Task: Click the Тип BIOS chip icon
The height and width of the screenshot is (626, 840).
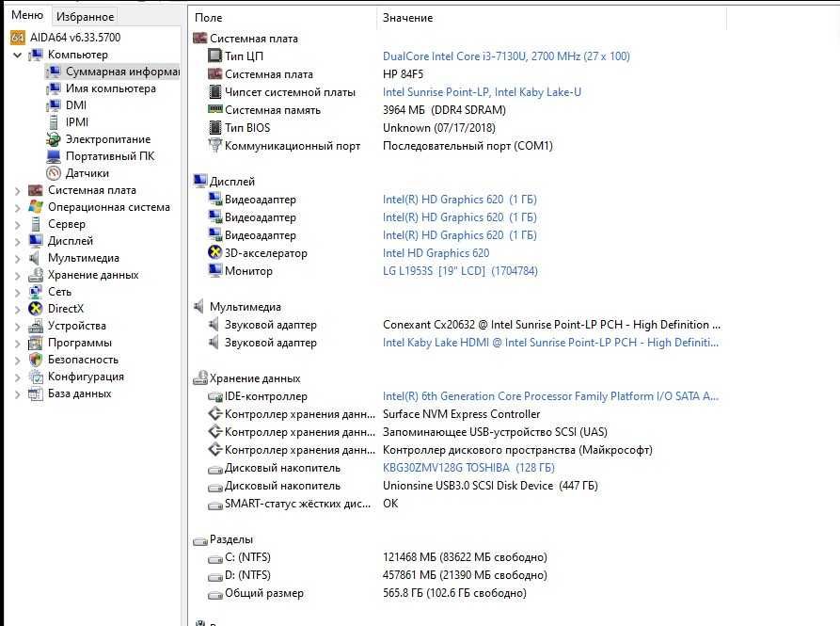Action: click(x=214, y=128)
